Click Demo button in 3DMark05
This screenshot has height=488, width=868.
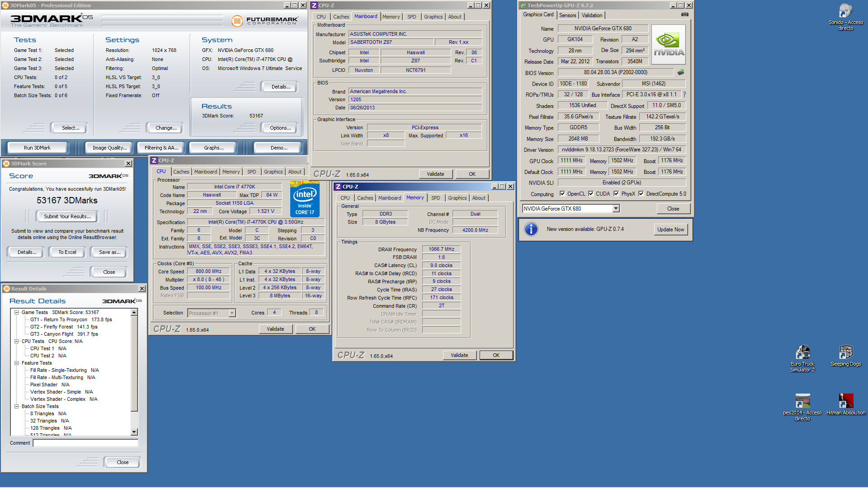click(278, 148)
